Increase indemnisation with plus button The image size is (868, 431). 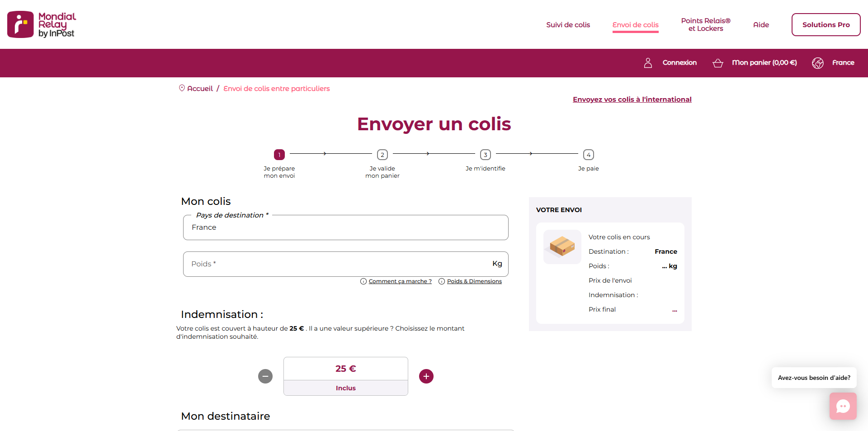[426, 376]
